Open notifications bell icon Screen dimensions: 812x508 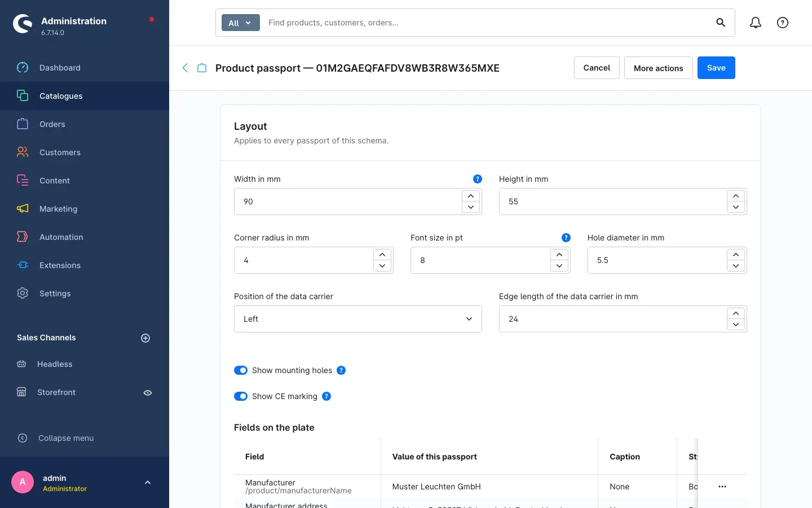point(756,23)
